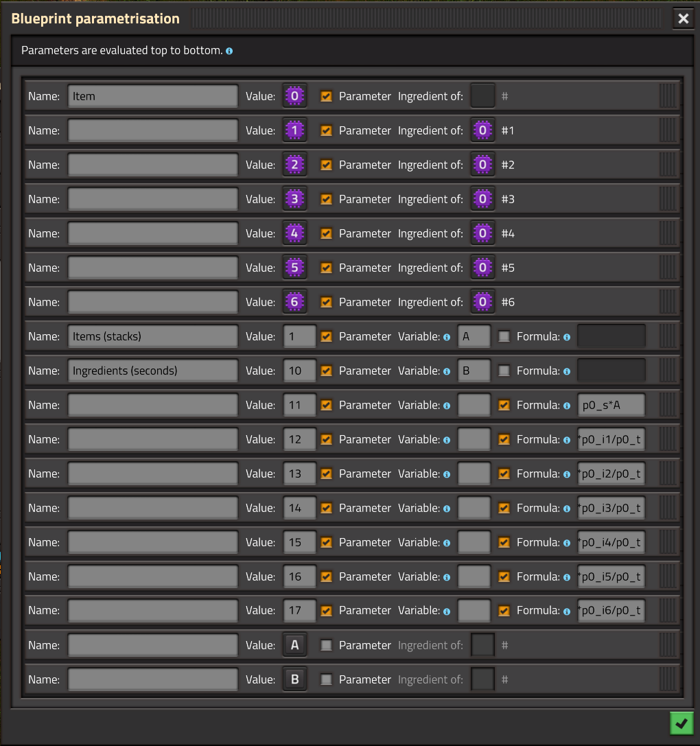Click the Name field 'Ingredients (seconds)'
The image size is (700, 746).
click(153, 371)
